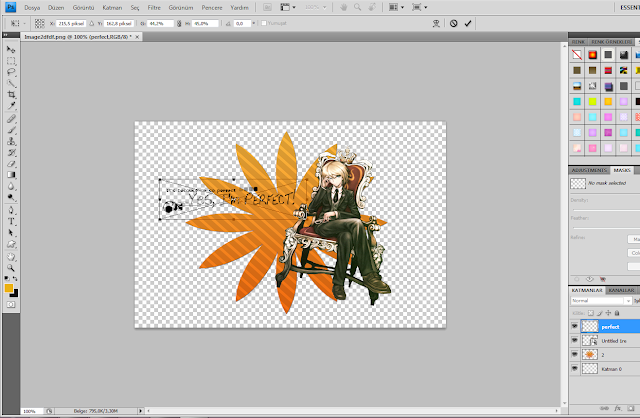Open the Filtre menu
Screen dimensions: 640x418
[x=154, y=7]
